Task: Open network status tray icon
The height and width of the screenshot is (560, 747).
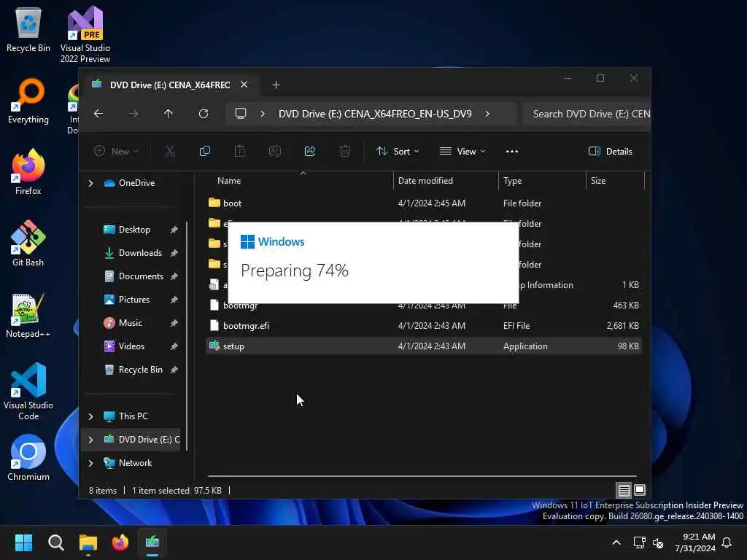Action: point(639,542)
